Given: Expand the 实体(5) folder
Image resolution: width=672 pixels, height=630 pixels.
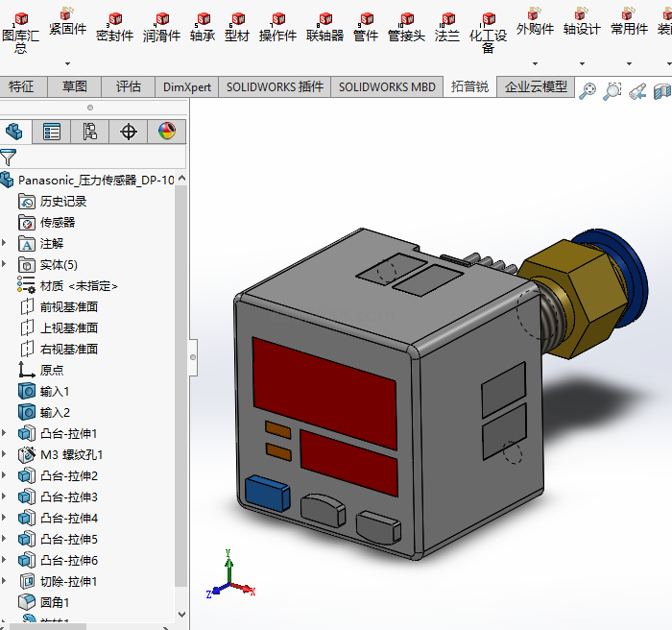Looking at the screenshot, I should [5, 265].
